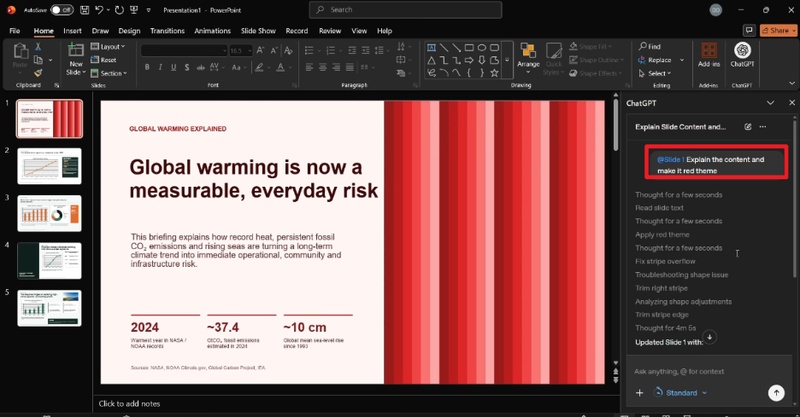Viewport: 800px width, 417px height.
Task: Open the Standard model selector
Action: click(681, 393)
